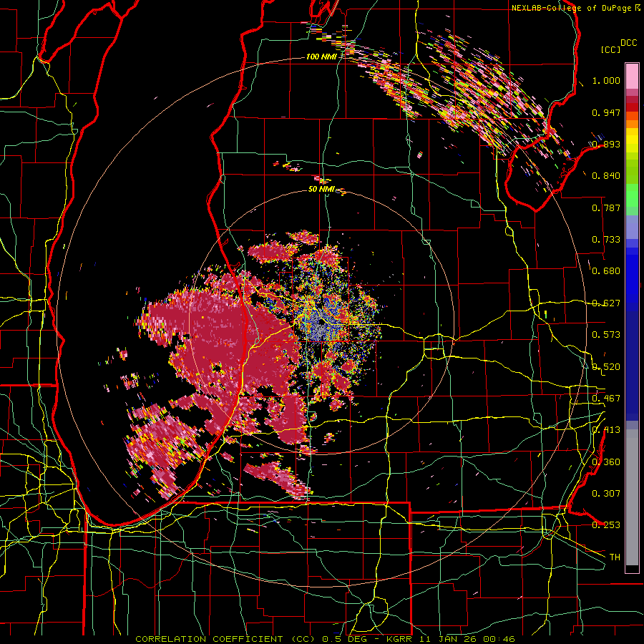
Task: Click the 0.253 color scale value
Action: click(x=606, y=525)
